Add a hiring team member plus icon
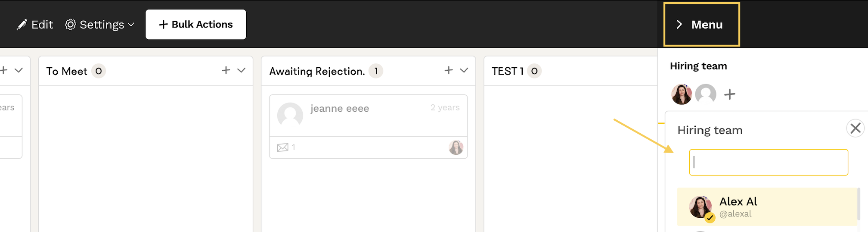Viewport: 868px width, 232px height. (730, 94)
